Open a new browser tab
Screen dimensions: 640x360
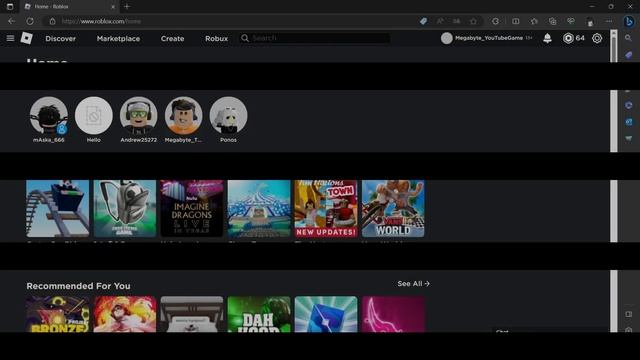[127, 7]
